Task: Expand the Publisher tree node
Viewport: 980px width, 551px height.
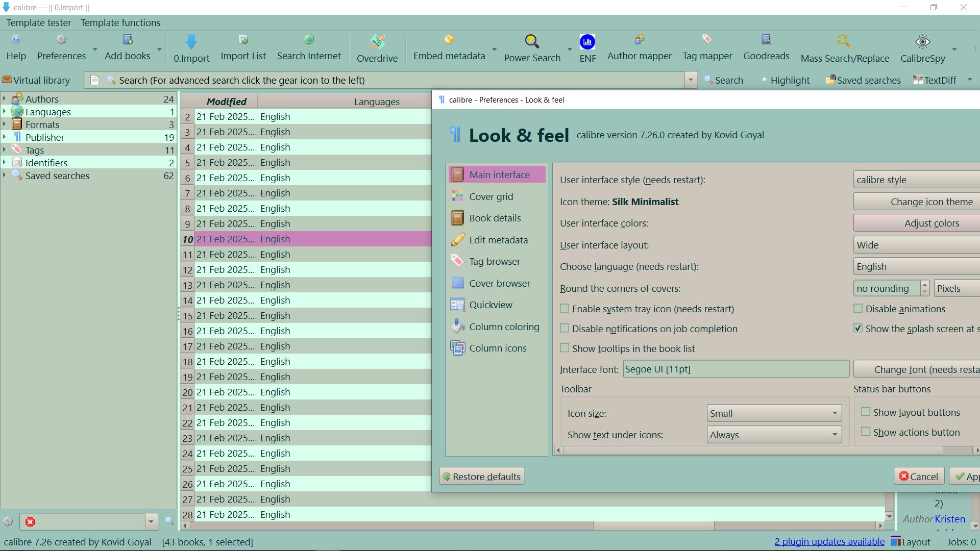Action: [x=5, y=137]
